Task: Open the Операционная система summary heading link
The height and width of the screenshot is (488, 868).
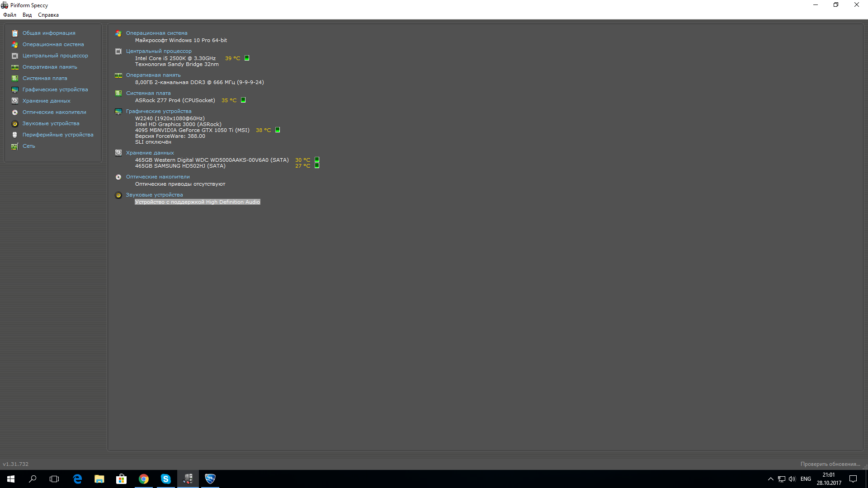Action: pos(156,33)
